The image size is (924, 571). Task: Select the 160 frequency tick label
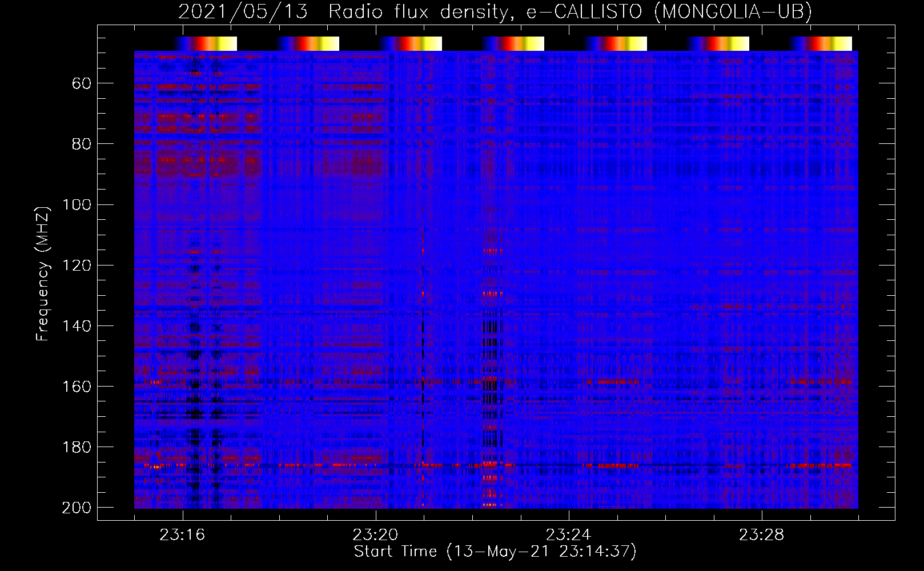point(77,387)
